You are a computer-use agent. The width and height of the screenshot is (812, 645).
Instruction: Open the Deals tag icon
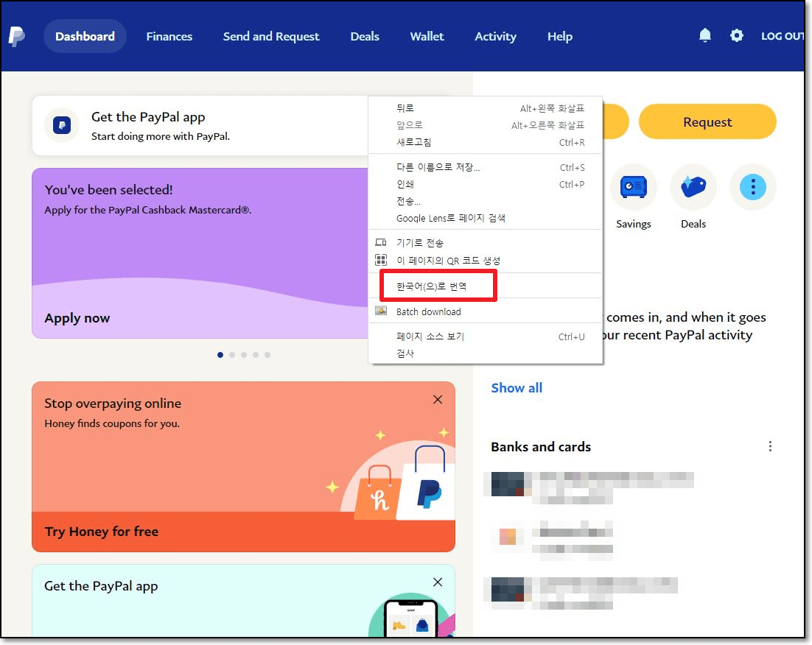[693, 187]
